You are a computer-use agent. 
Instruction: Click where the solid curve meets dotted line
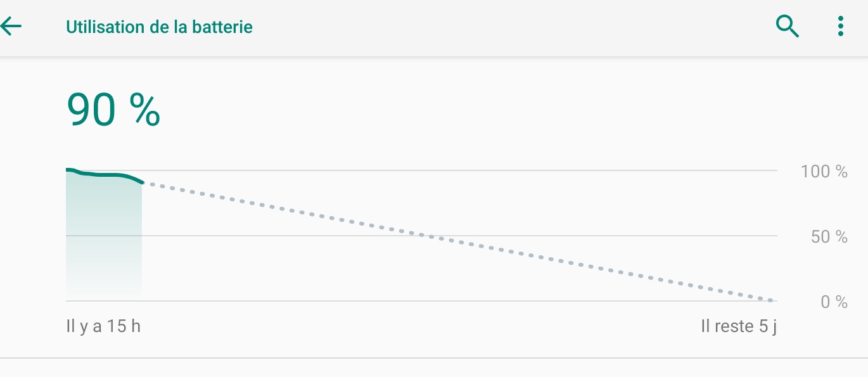[x=143, y=182]
